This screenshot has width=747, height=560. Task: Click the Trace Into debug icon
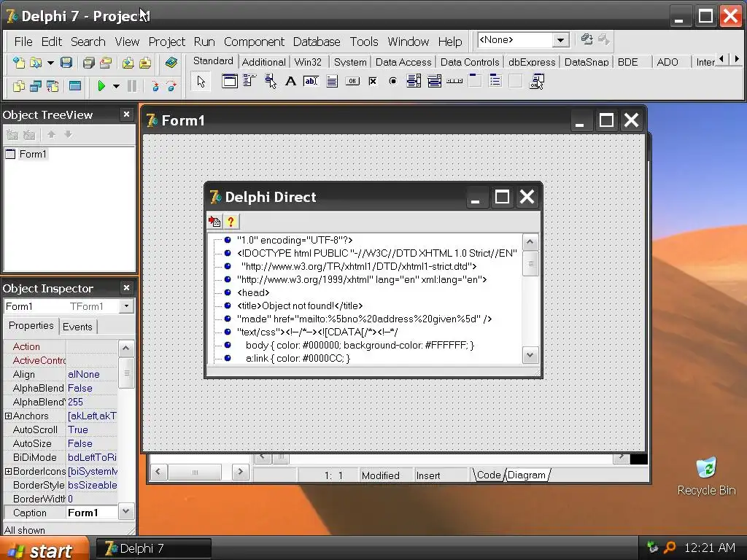(155, 86)
